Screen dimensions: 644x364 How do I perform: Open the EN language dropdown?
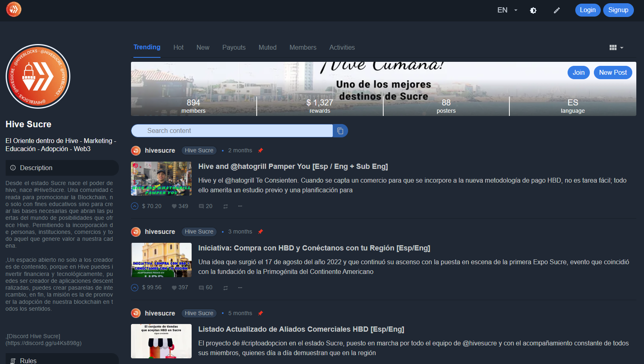[x=507, y=10]
